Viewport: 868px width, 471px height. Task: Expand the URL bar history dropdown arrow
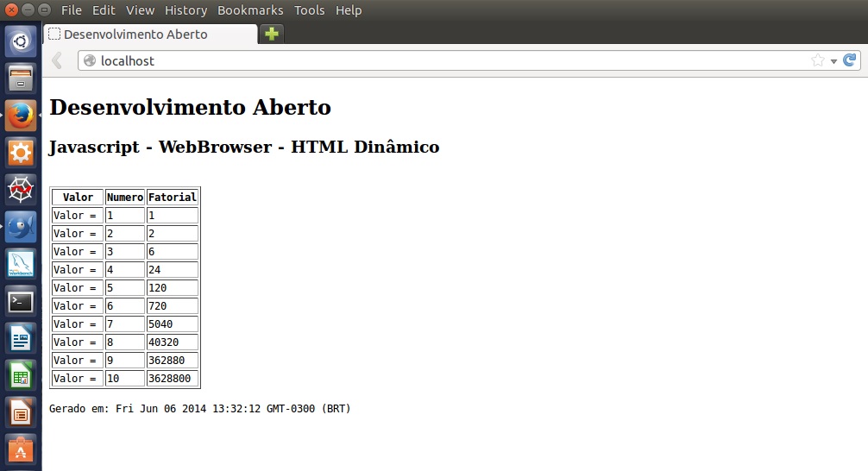pyautogui.click(x=833, y=61)
